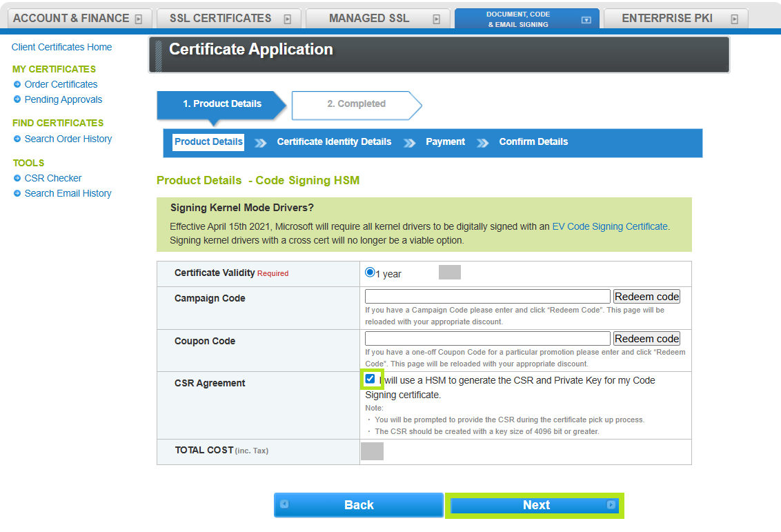Click the right arrow icon on Next button
The height and width of the screenshot is (532, 781).
[611, 505]
